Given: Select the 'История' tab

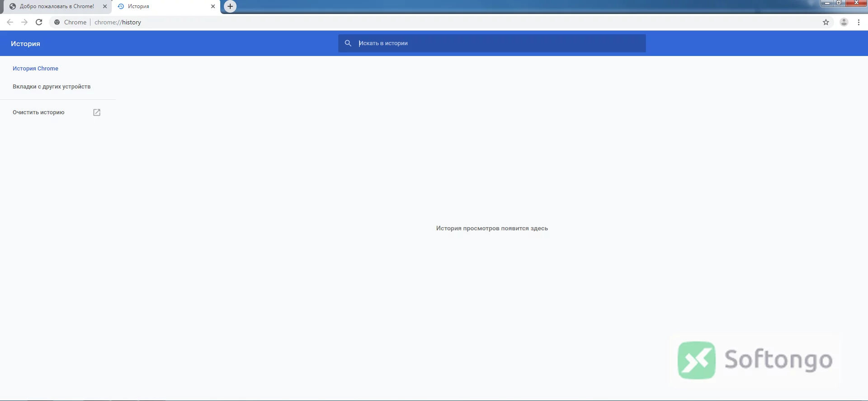Looking at the screenshot, I should (x=165, y=6).
